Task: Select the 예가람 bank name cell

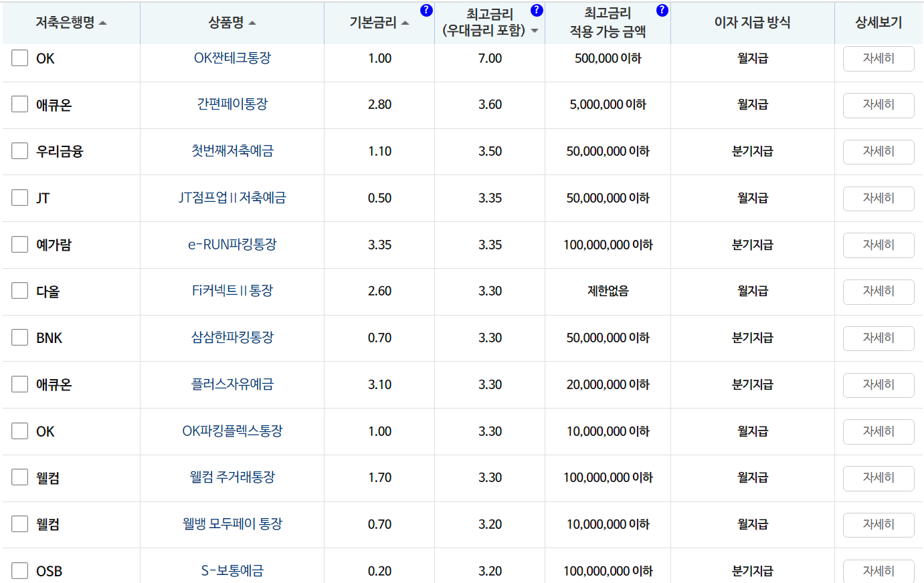Action: click(54, 245)
